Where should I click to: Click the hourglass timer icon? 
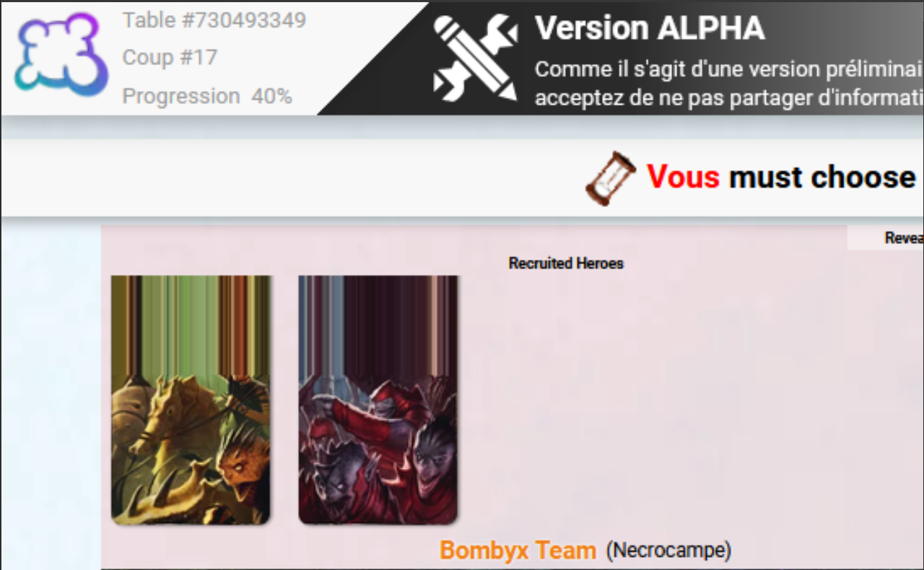[x=611, y=177]
